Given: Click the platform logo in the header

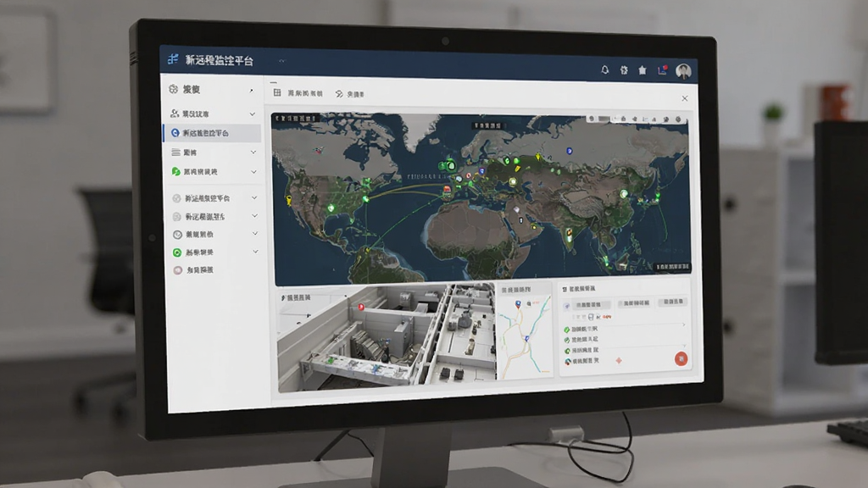Looking at the screenshot, I should click(173, 59).
